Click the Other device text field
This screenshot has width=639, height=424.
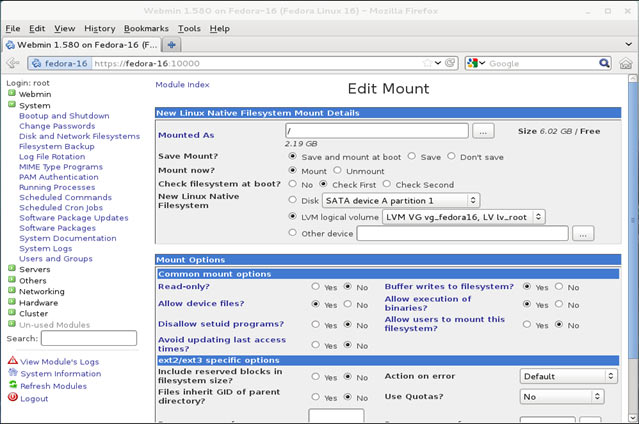(463, 234)
